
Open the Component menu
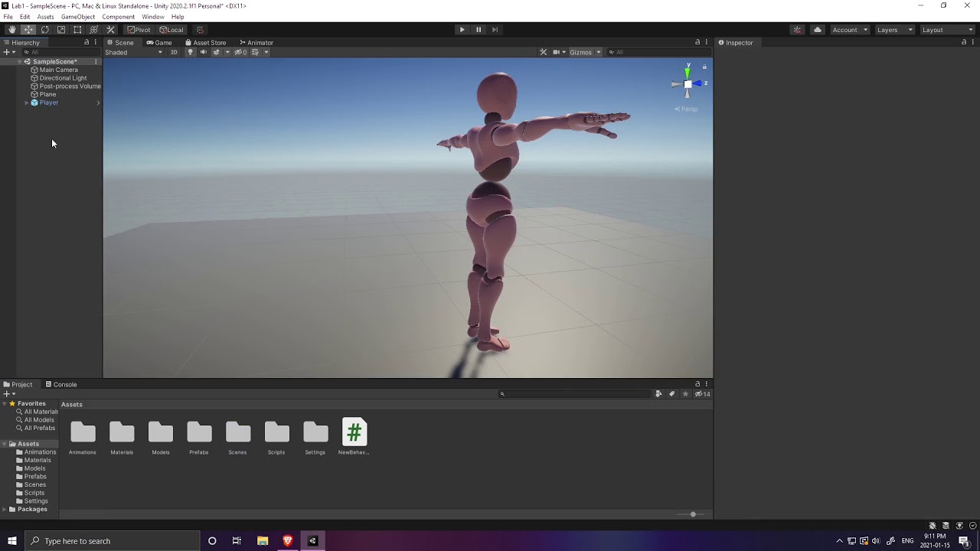[x=118, y=17]
